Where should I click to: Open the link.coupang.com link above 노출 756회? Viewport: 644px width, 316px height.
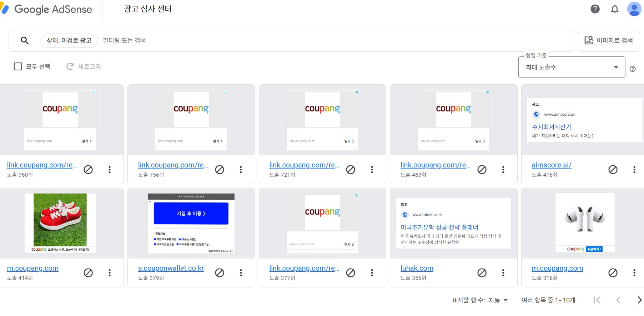point(173,165)
